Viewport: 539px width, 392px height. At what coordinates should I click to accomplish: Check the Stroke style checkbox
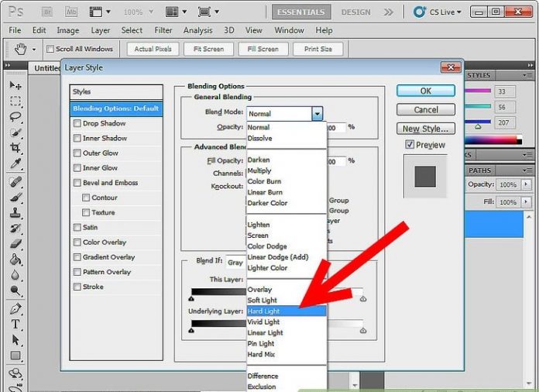pos(77,287)
